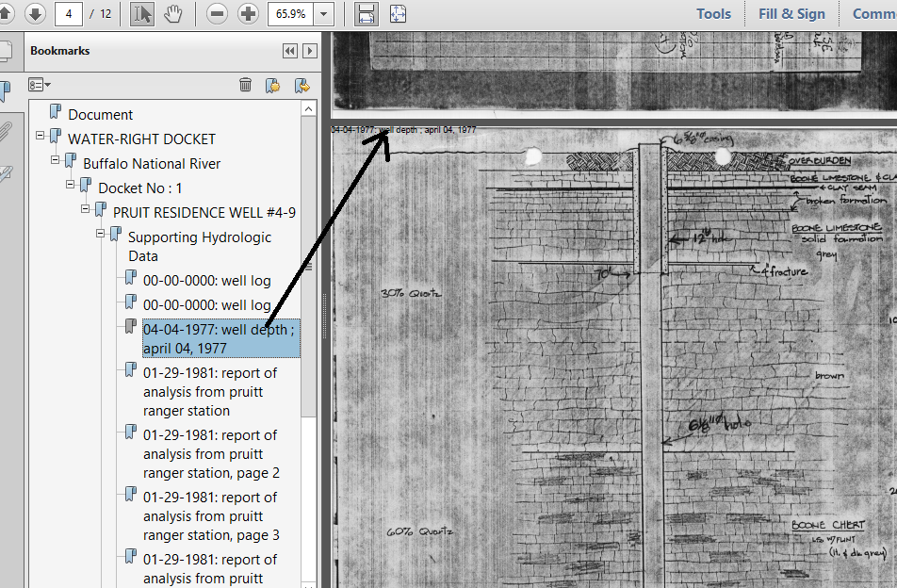Collapse Supporting Hydrologic Data bookmark
This screenshot has width=897, height=588.
(x=101, y=235)
